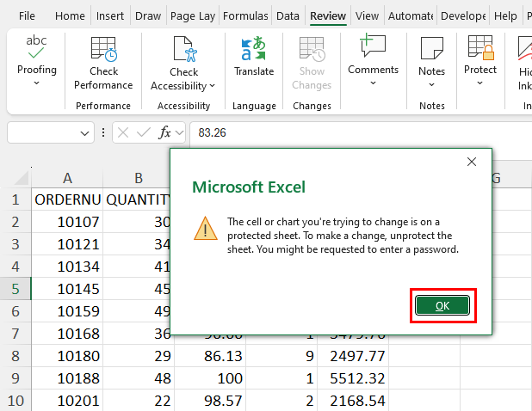
Task: Open the Notes button
Action: point(431,62)
